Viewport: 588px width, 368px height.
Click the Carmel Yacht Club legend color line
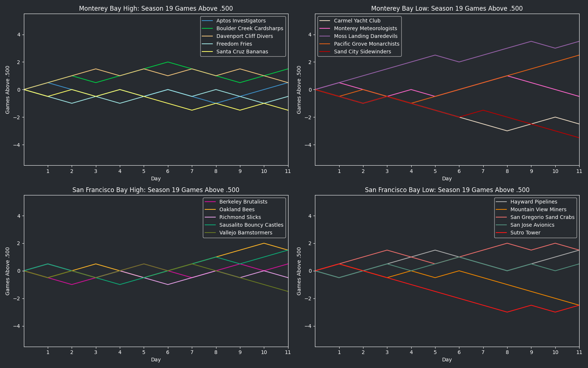click(325, 21)
